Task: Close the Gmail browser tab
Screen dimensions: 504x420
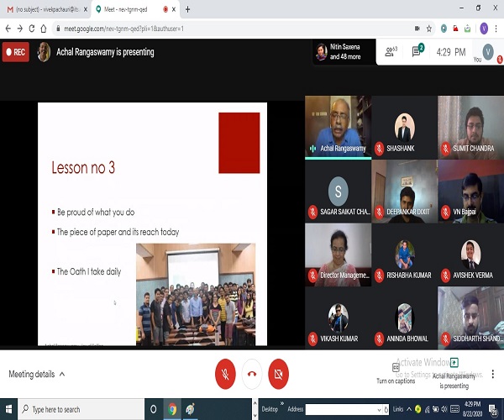Action: (x=86, y=9)
